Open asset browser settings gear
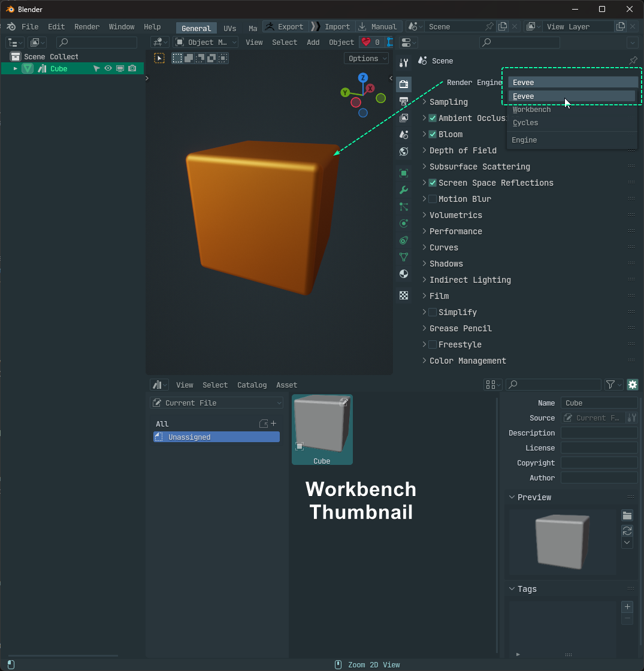Image resolution: width=644 pixels, height=671 pixels. 633,385
